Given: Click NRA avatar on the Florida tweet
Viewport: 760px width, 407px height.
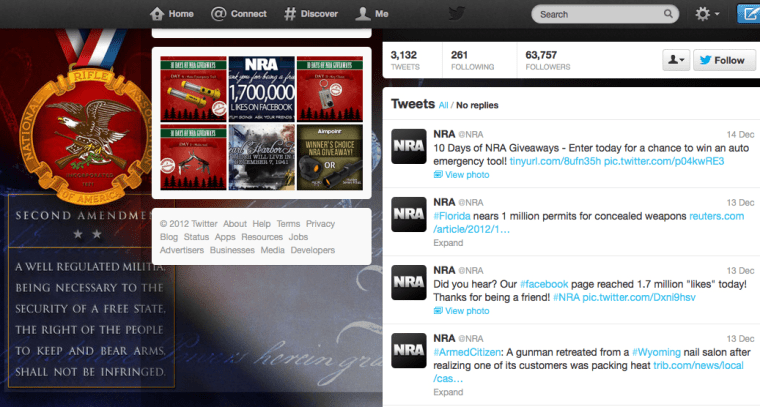Looking at the screenshot, I should [x=409, y=214].
